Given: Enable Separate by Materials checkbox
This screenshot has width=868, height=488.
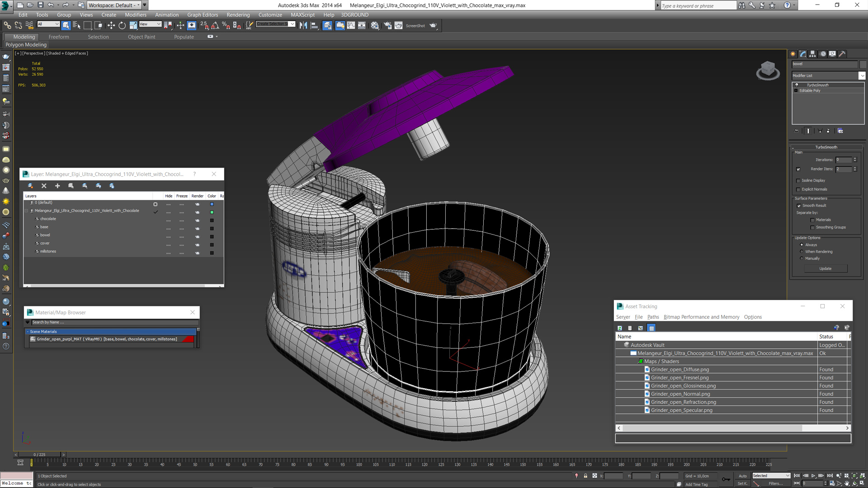Looking at the screenshot, I should tap(812, 220).
